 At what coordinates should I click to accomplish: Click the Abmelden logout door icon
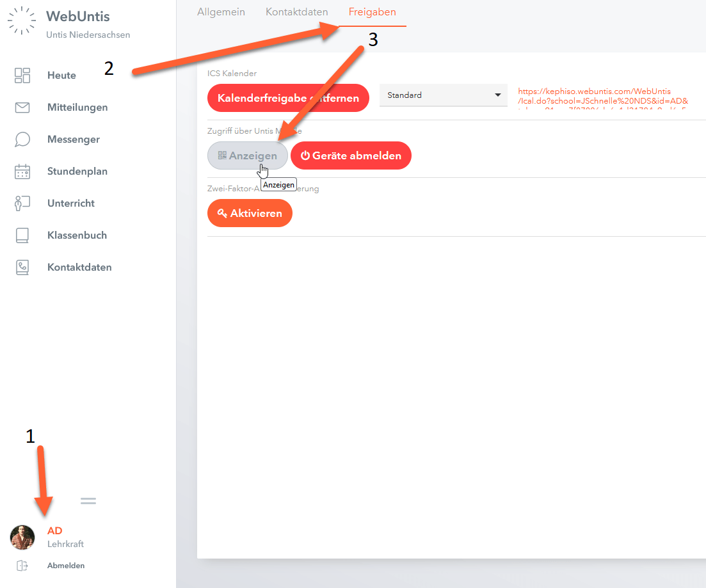[x=22, y=566]
